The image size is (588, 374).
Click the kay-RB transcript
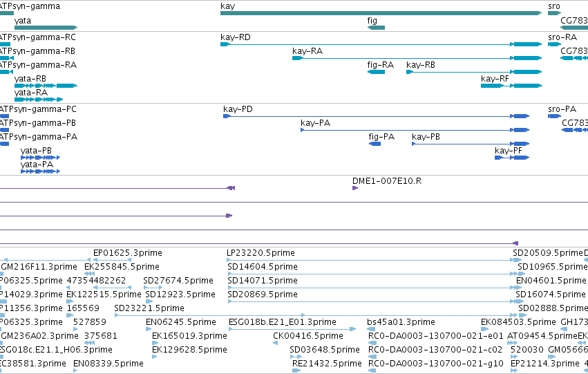(x=474, y=72)
